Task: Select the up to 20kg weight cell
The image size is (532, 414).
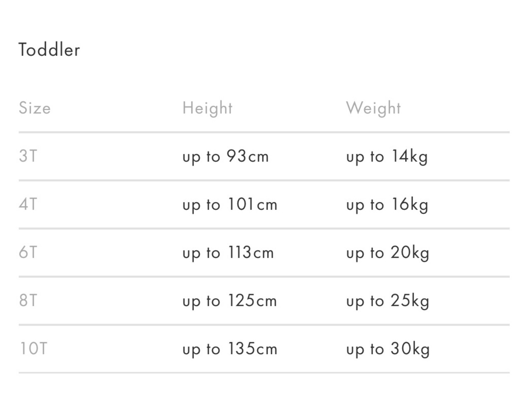Action: tap(387, 253)
